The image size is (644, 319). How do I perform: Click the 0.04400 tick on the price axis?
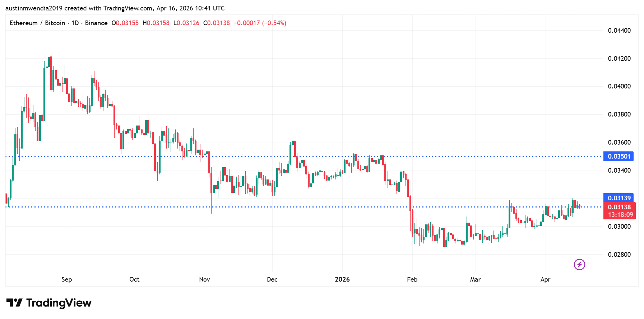tap(619, 31)
